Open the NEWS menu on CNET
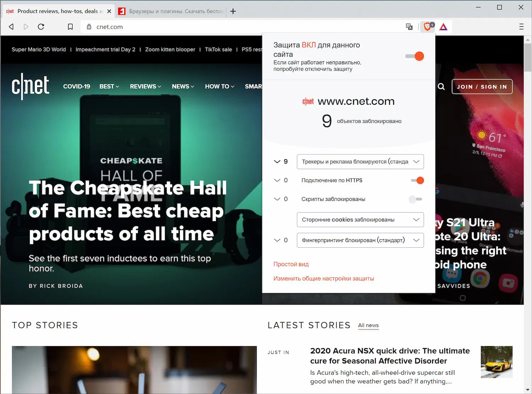The width and height of the screenshot is (532, 394). pos(183,86)
